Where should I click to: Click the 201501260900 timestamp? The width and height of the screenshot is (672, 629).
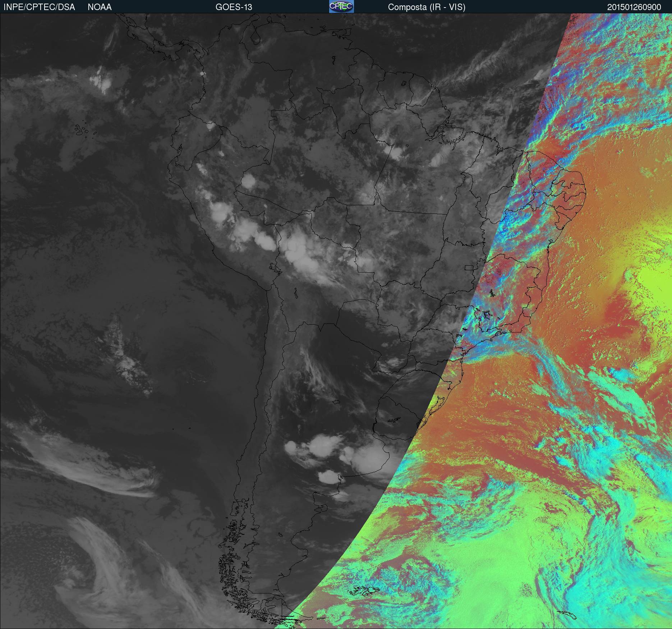pos(634,7)
